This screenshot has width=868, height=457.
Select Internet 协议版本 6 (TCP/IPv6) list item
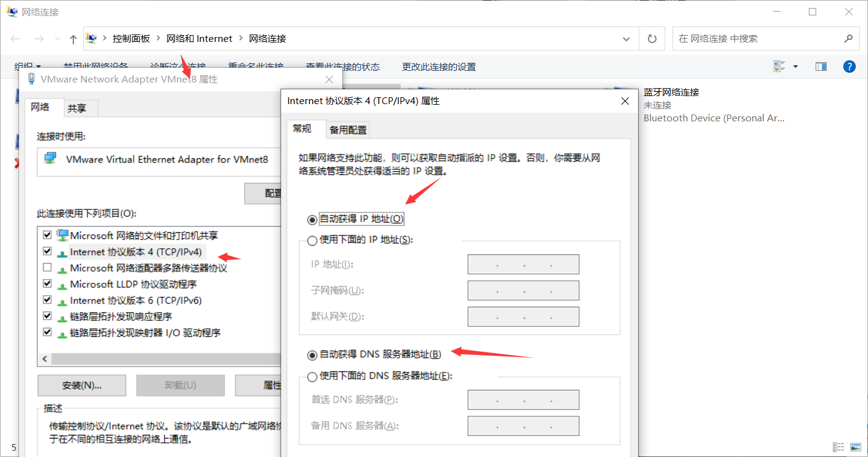[136, 300]
